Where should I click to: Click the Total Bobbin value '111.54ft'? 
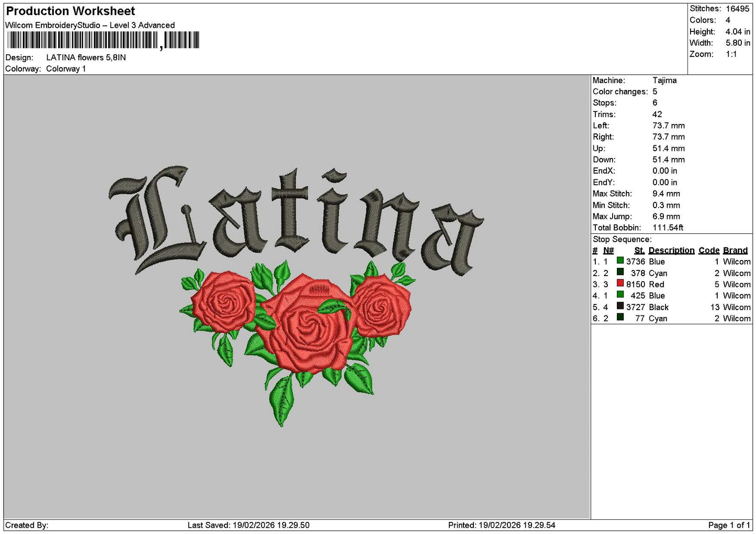point(668,228)
